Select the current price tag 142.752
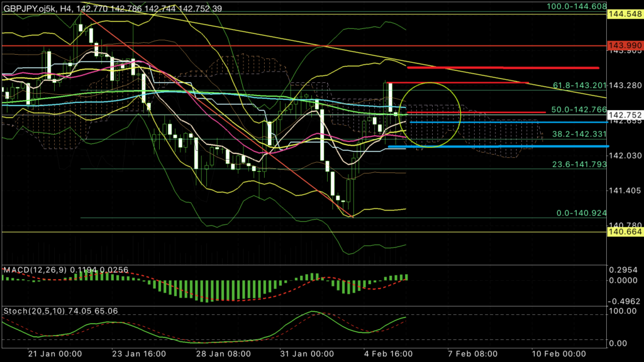Viewport: 644px width, 362px height. (625, 115)
